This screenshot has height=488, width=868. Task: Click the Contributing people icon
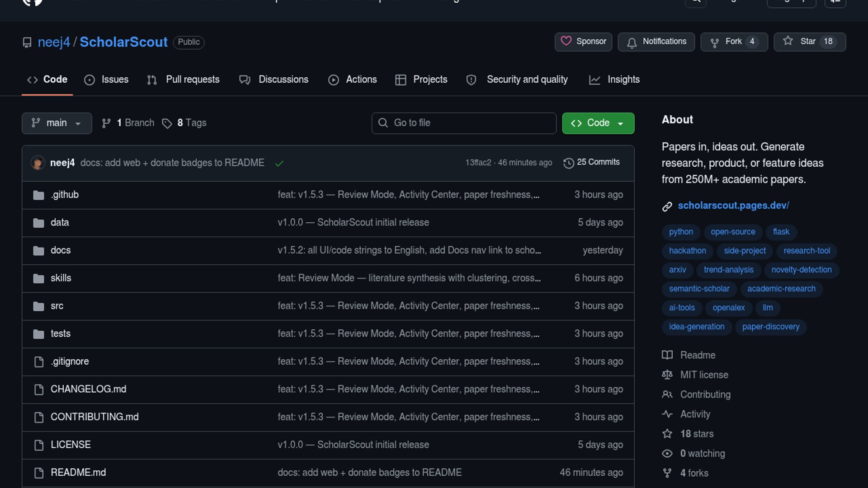[x=667, y=394]
